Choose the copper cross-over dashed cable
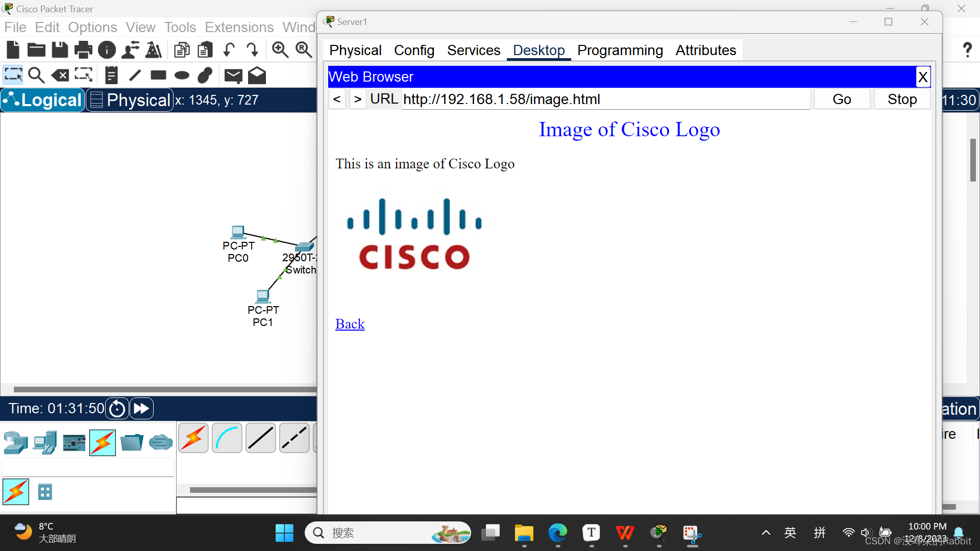The width and height of the screenshot is (980, 551). click(295, 438)
